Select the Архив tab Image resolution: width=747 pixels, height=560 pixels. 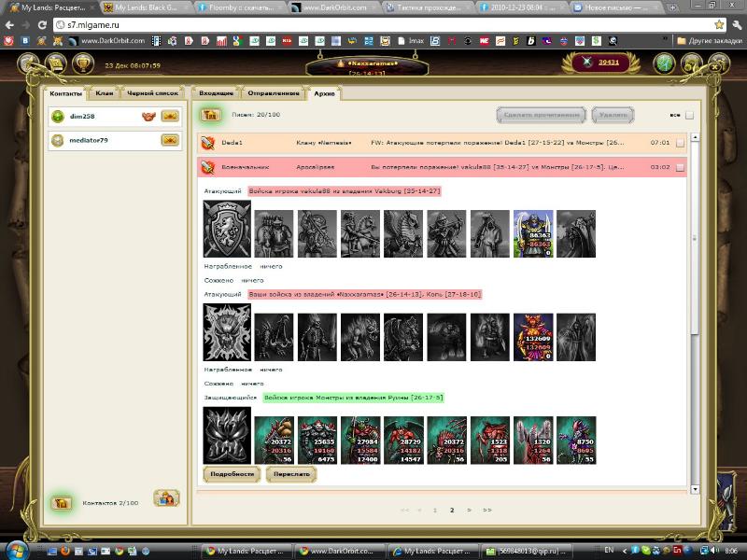(324, 93)
